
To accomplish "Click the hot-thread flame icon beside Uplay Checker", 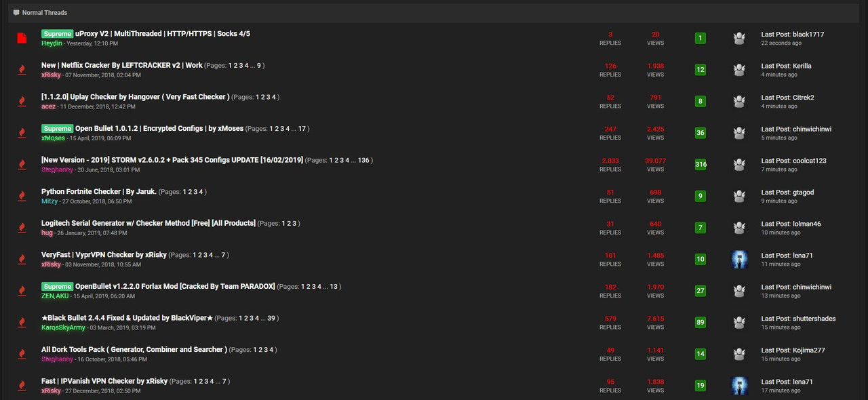I will tap(22, 102).
